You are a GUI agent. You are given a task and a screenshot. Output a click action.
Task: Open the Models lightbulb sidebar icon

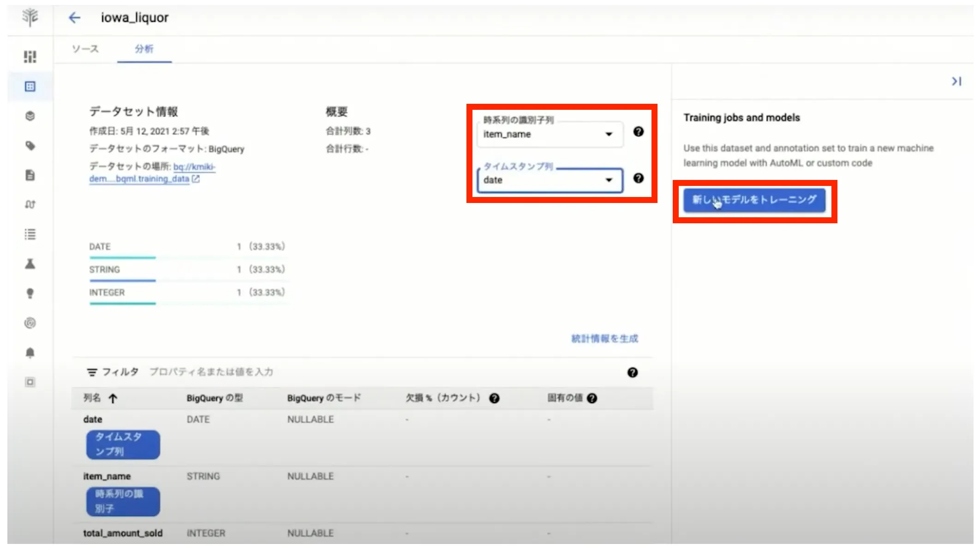(30, 293)
